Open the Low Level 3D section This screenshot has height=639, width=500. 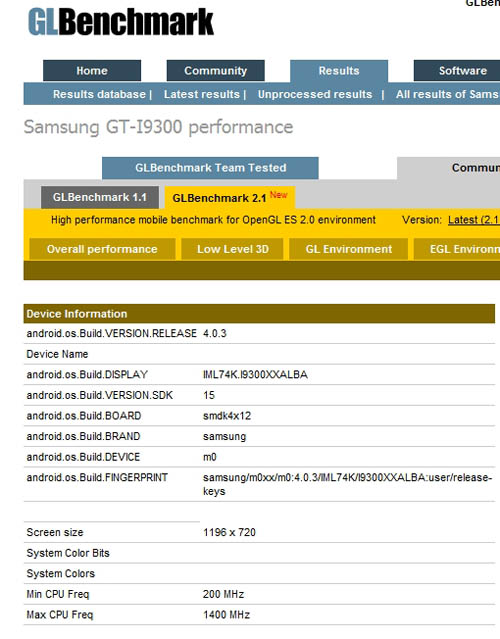pos(233,249)
